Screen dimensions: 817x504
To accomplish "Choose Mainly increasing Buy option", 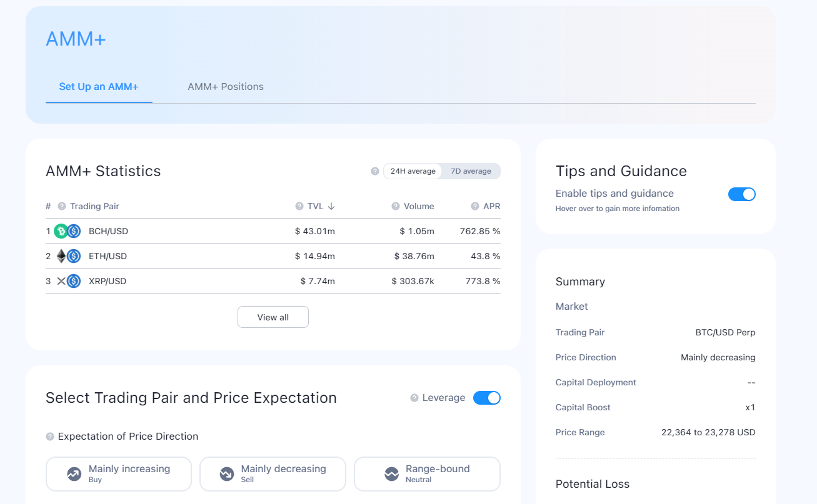I will click(119, 474).
